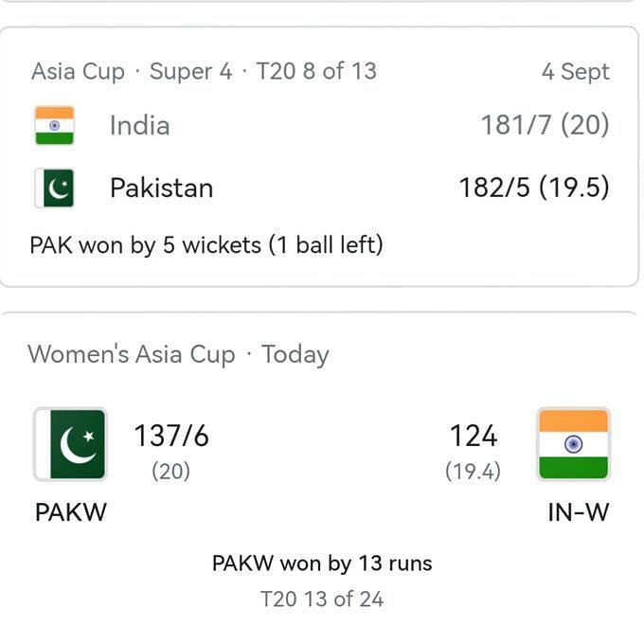Click T20 13 of 24 match info
The width and height of the screenshot is (644, 644).
[x=322, y=599]
